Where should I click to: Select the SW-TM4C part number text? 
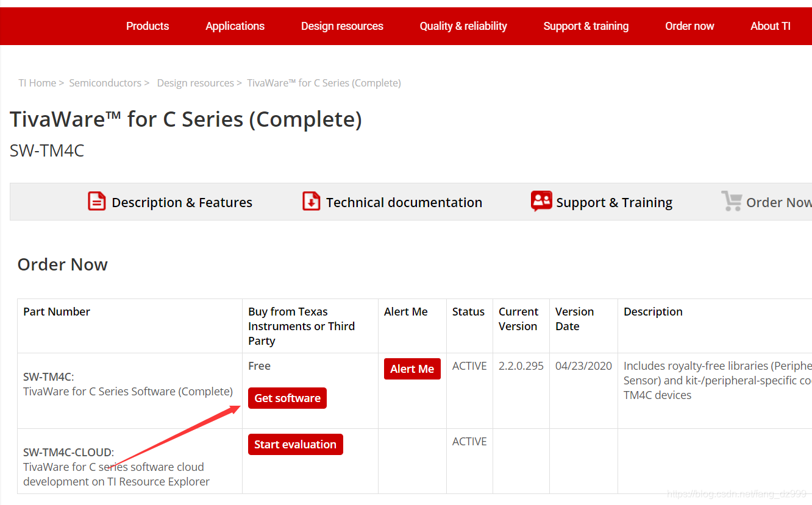pyautogui.click(x=49, y=377)
